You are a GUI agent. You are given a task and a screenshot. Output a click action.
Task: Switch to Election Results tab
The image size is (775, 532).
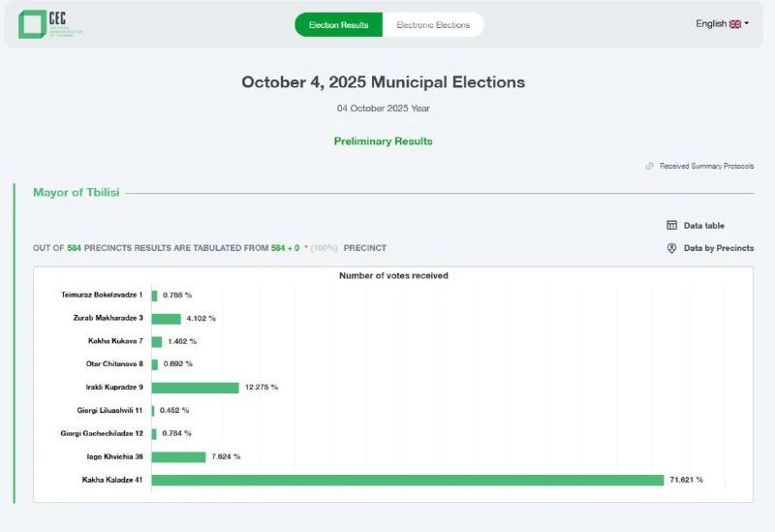[x=338, y=25]
